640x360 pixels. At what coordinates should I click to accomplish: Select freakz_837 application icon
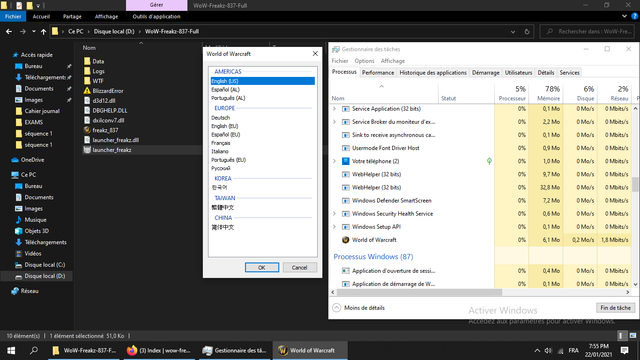point(87,130)
